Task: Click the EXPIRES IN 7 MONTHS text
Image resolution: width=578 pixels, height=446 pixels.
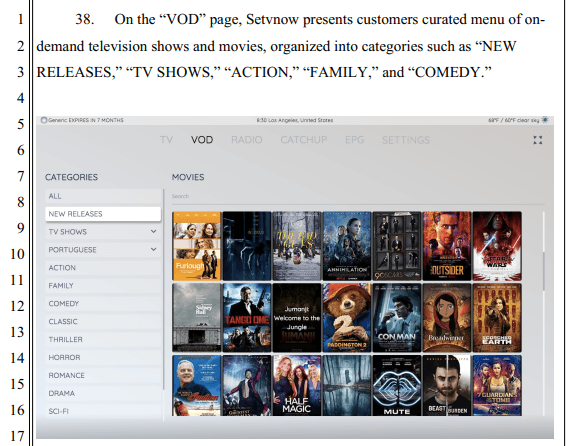Action: pos(95,120)
